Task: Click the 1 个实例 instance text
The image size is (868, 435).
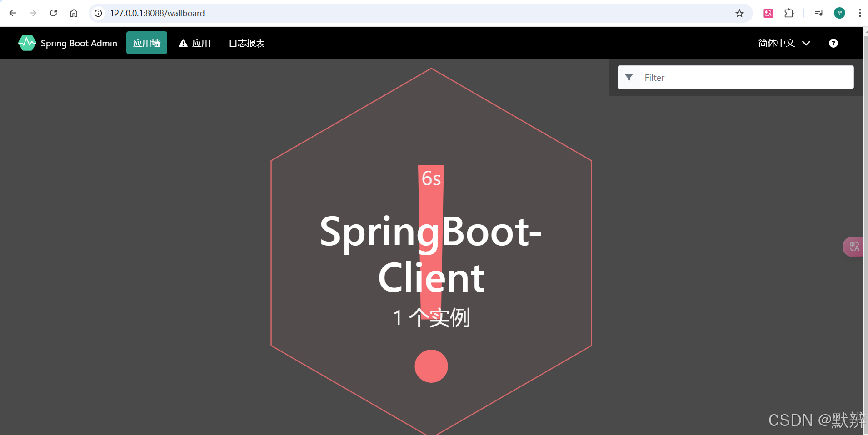Action: [x=431, y=317]
